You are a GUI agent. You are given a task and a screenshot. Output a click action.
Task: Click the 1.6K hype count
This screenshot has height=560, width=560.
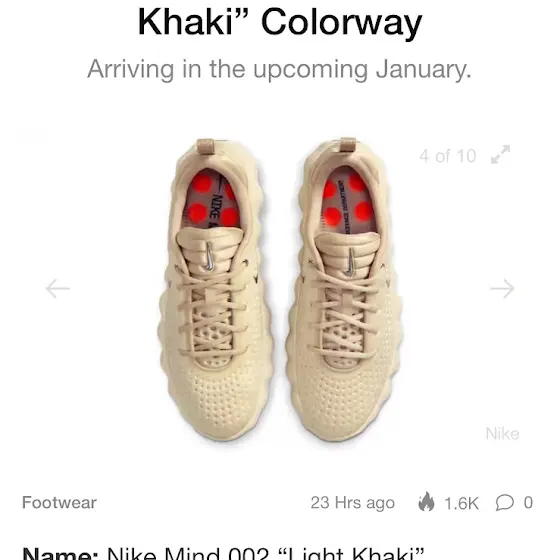click(x=461, y=503)
